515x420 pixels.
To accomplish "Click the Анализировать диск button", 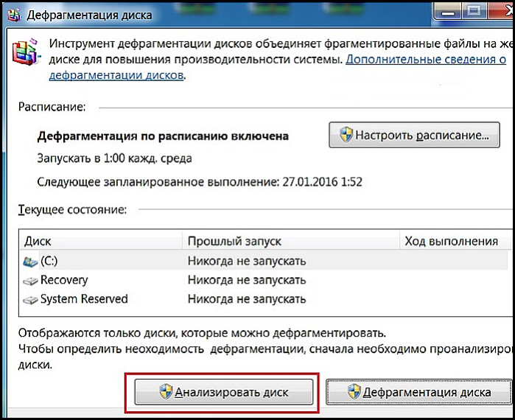I will (x=224, y=392).
